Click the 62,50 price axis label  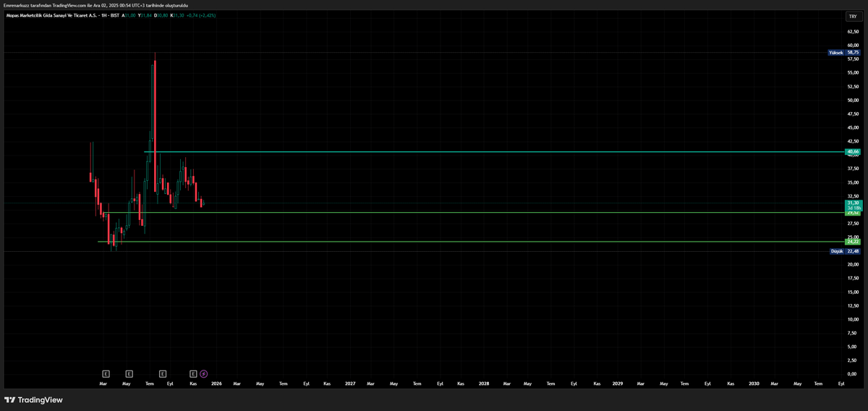point(853,32)
